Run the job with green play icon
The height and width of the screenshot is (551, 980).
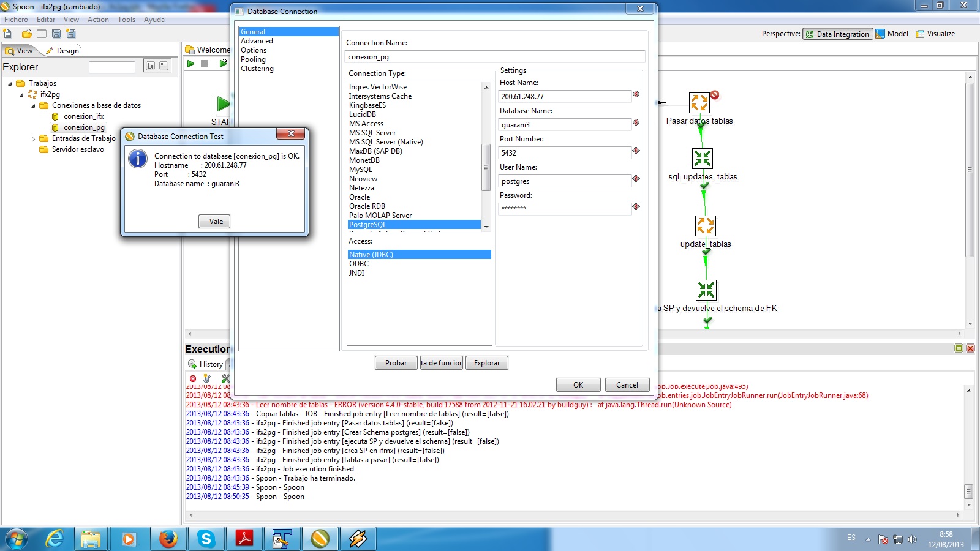coord(190,63)
